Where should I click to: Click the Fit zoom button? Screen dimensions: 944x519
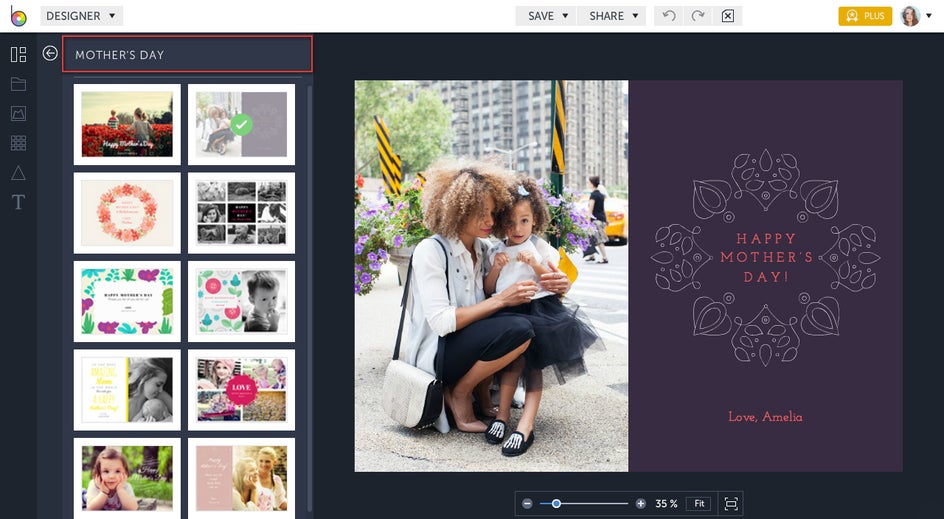(x=699, y=503)
